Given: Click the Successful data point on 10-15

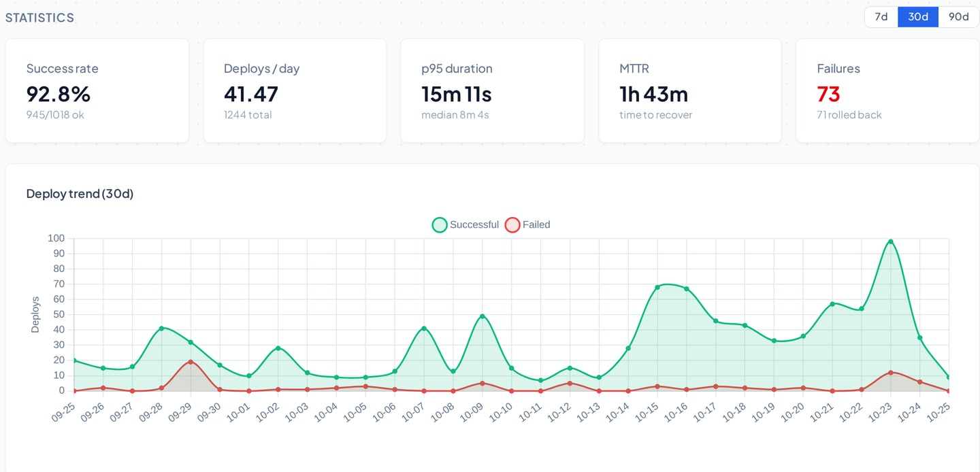Looking at the screenshot, I should point(657,287).
